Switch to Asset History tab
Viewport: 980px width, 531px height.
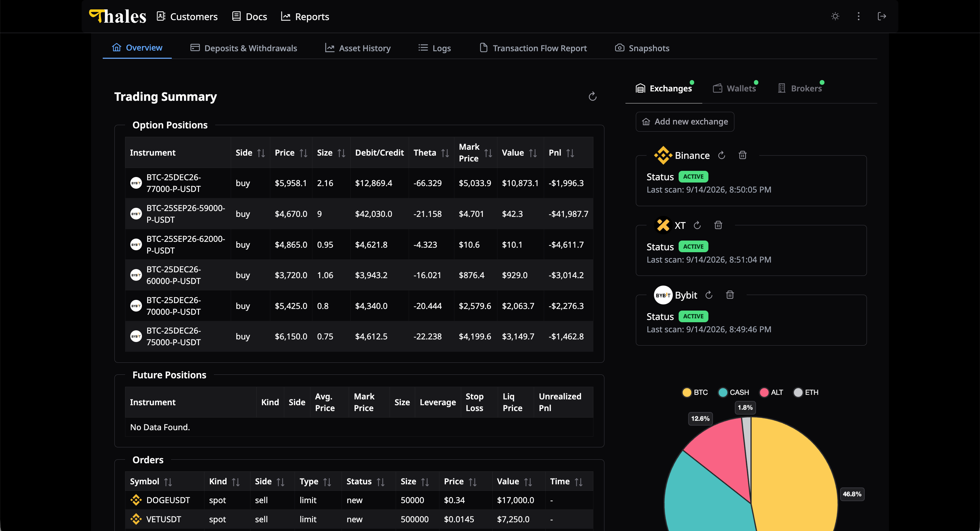[357, 48]
